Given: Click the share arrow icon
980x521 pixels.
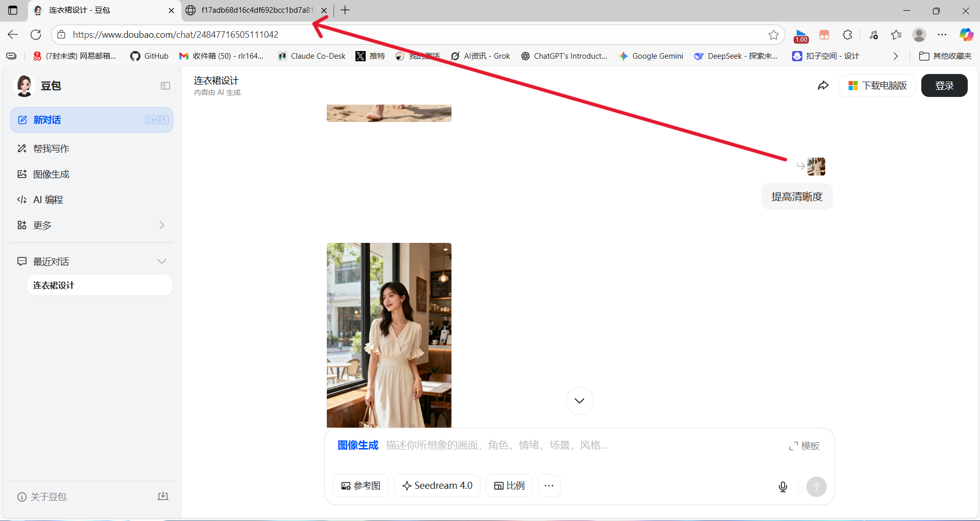Looking at the screenshot, I should tap(823, 86).
